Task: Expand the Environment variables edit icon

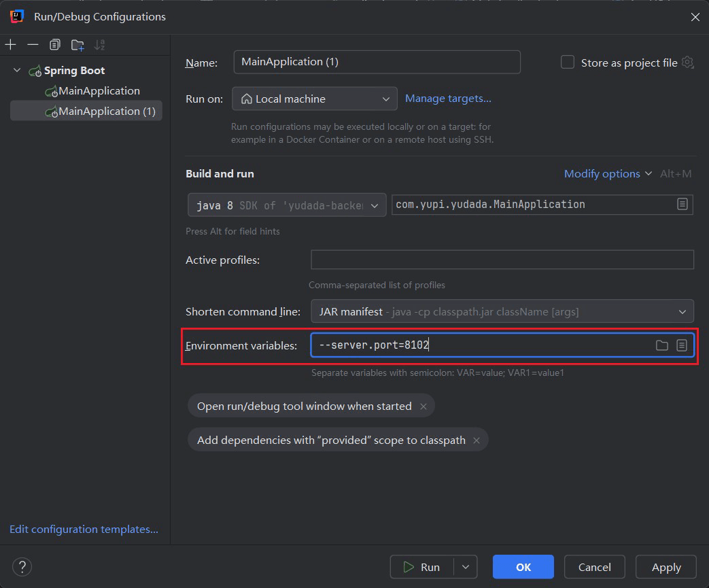Action: click(x=682, y=345)
